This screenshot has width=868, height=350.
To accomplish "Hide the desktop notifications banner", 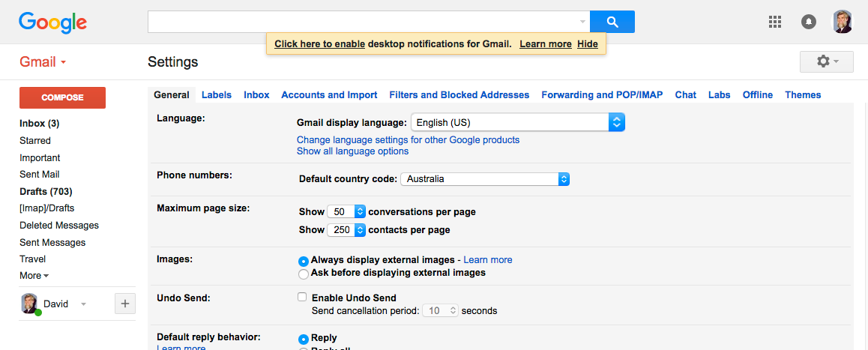I will [588, 43].
